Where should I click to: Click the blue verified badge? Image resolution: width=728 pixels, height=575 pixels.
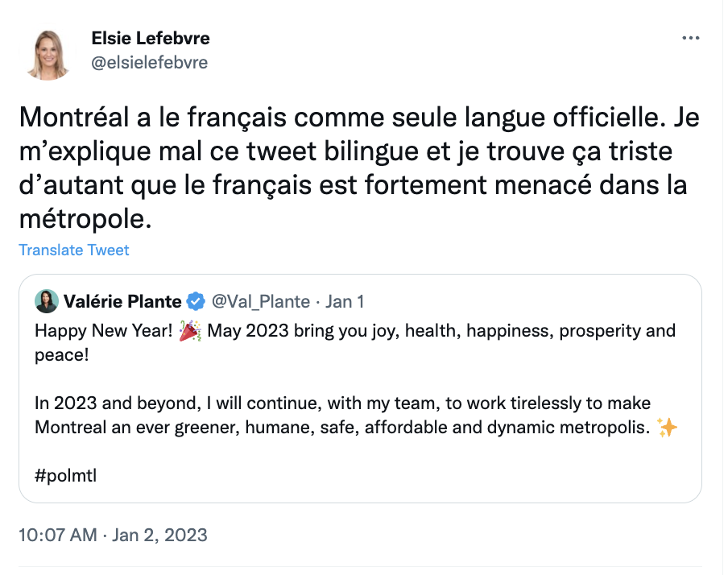click(x=196, y=301)
